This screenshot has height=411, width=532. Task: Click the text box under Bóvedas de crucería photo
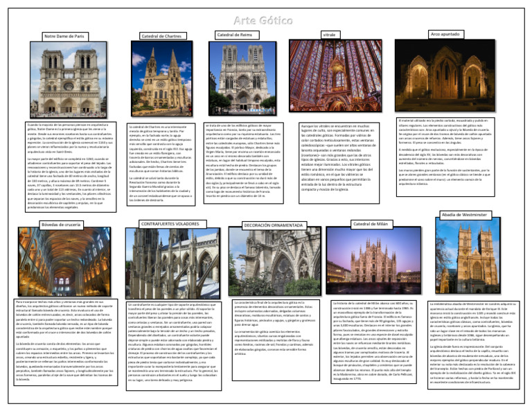point(66,342)
